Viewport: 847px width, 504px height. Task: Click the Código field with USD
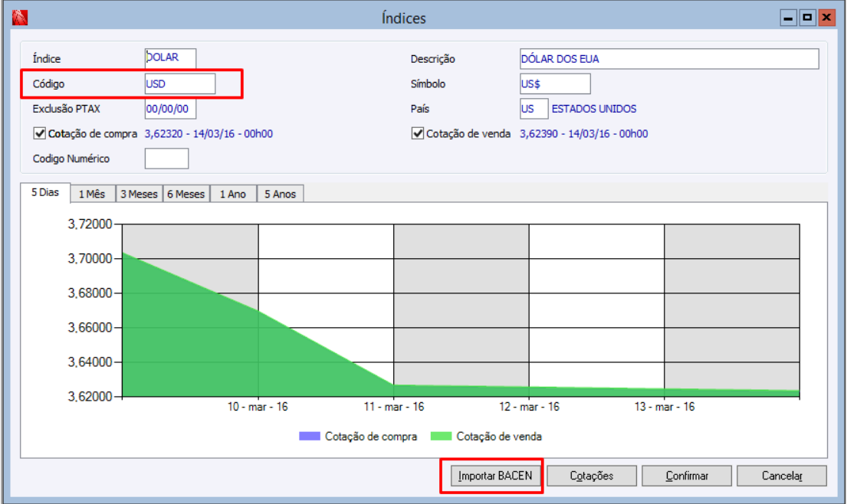[x=180, y=83]
